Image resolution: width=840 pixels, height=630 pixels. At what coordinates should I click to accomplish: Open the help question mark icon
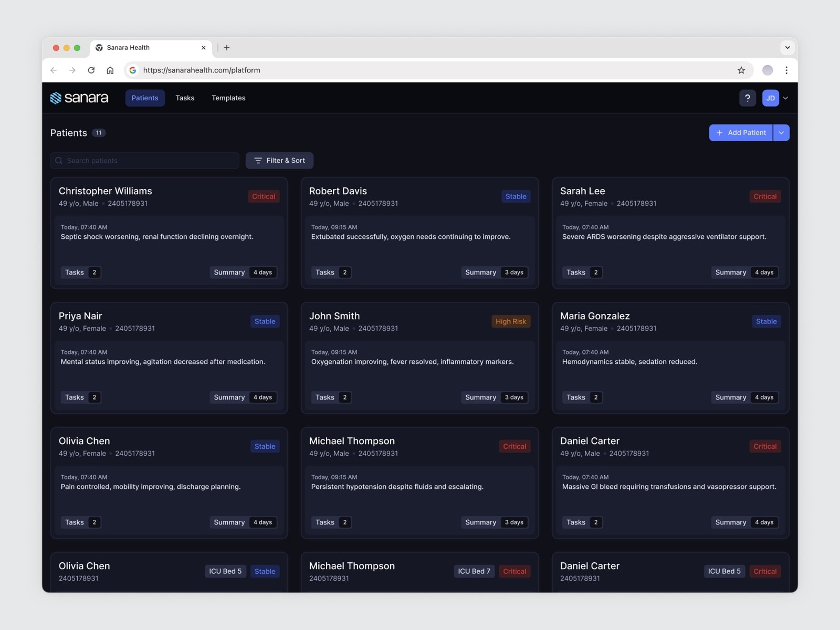click(748, 98)
